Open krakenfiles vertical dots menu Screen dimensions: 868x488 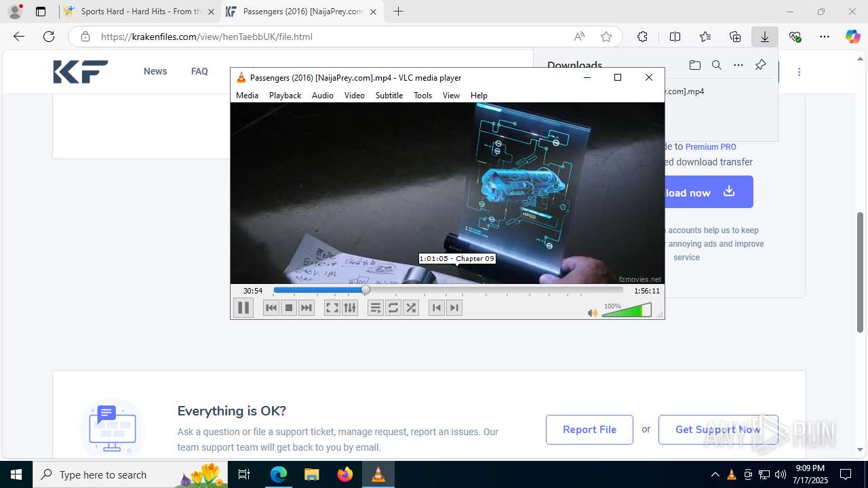799,71
